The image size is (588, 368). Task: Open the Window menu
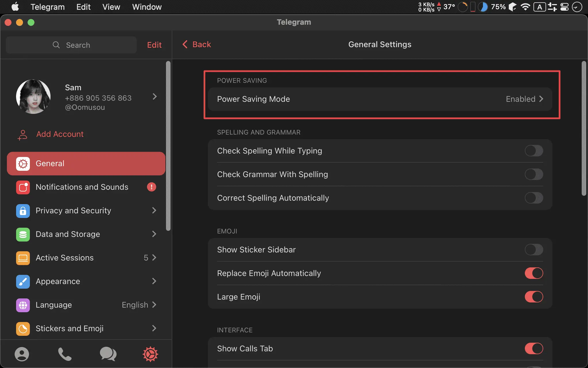click(x=147, y=7)
